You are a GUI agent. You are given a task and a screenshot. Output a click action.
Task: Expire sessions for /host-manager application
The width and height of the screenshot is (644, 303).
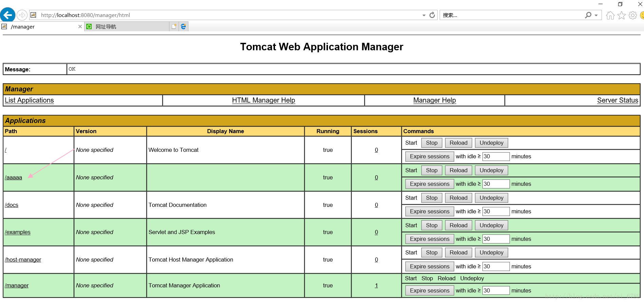pos(430,267)
